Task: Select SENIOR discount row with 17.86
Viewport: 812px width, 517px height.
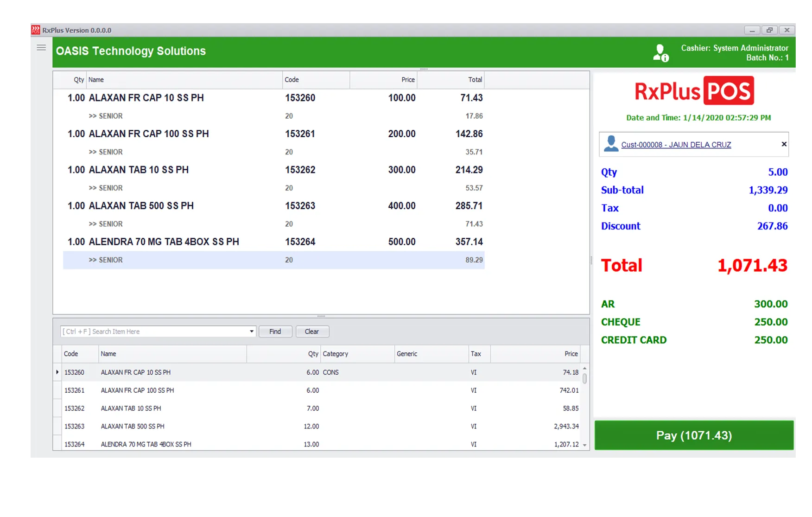Action: pyautogui.click(x=274, y=116)
